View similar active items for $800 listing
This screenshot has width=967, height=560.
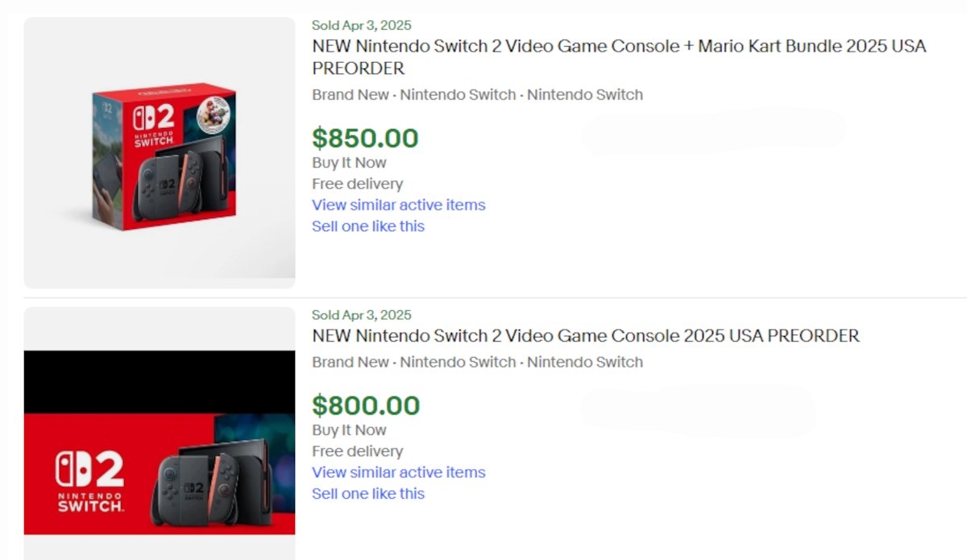(399, 472)
